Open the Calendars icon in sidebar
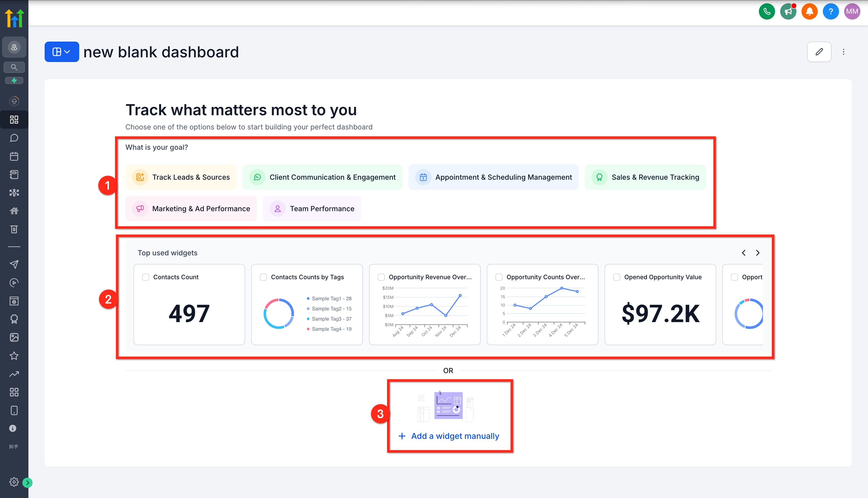868x498 pixels. (14, 156)
